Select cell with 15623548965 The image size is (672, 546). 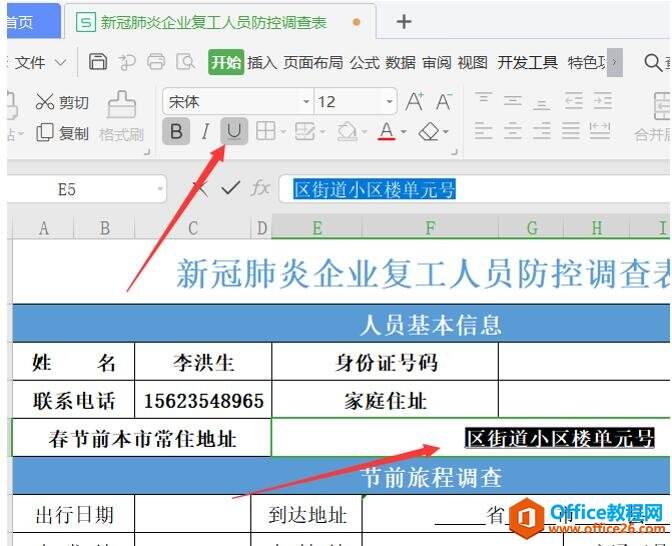pyautogui.click(x=203, y=400)
